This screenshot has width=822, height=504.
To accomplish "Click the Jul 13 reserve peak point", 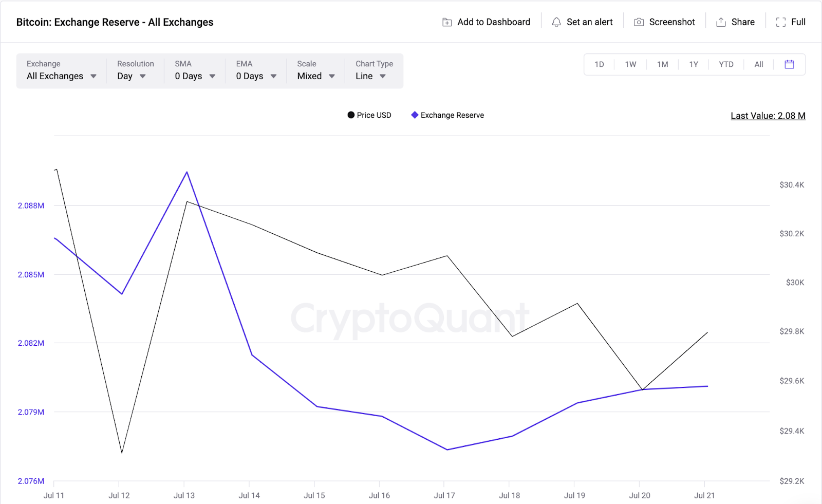I will (187, 172).
